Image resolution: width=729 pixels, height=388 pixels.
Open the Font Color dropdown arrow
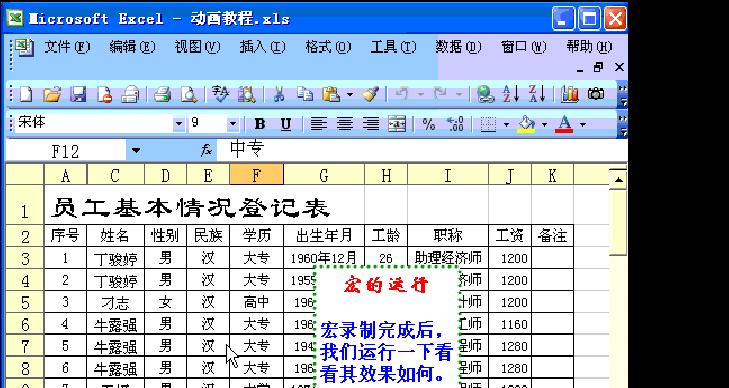click(x=583, y=125)
